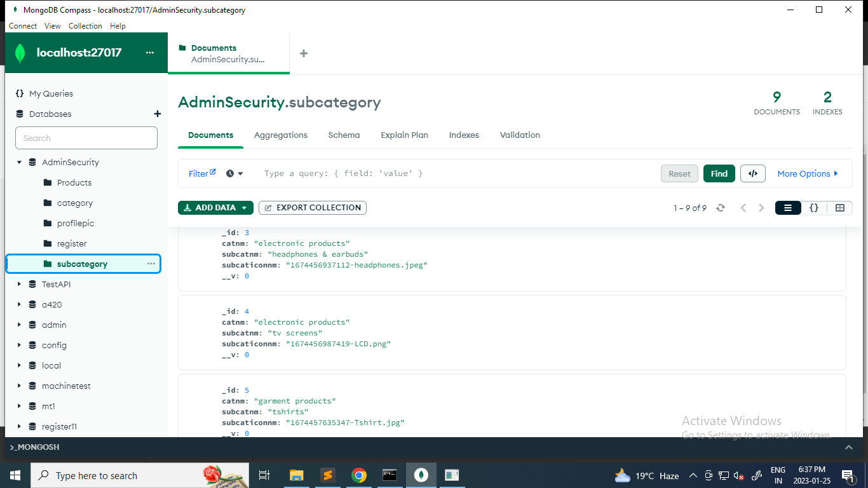Click the MongoDB Compass taskbar icon
This screenshot has height=488, width=868.
click(x=421, y=475)
